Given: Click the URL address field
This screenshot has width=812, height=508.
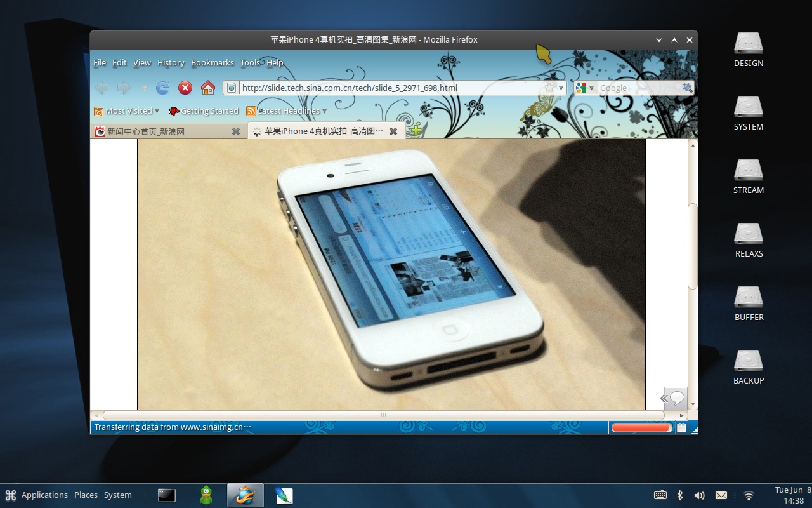Looking at the screenshot, I should pyautogui.click(x=390, y=88).
